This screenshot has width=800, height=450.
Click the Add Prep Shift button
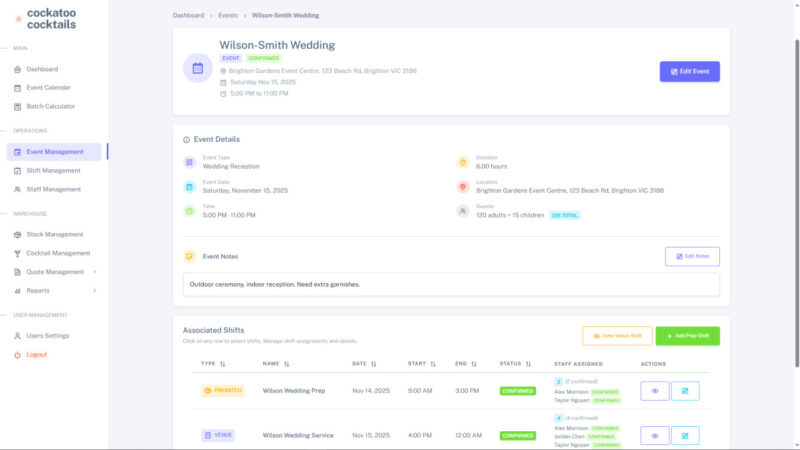click(x=687, y=336)
